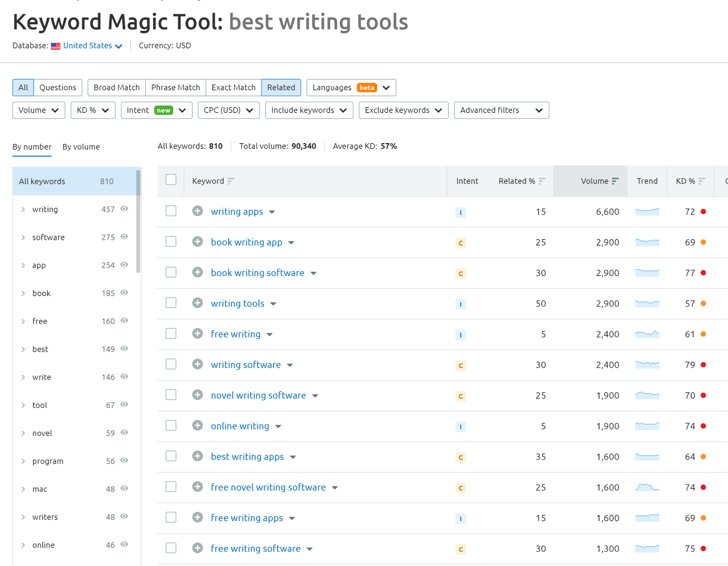Image resolution: width=728 pixels, height=566 pixels.
Task: Hide the 'writing' keyword group
Action: [124, 209]
